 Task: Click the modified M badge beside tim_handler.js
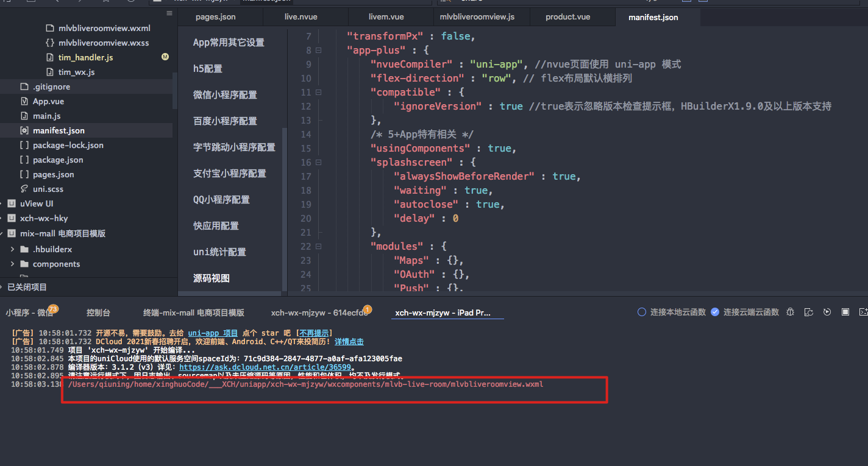click(x=165, y=57)
